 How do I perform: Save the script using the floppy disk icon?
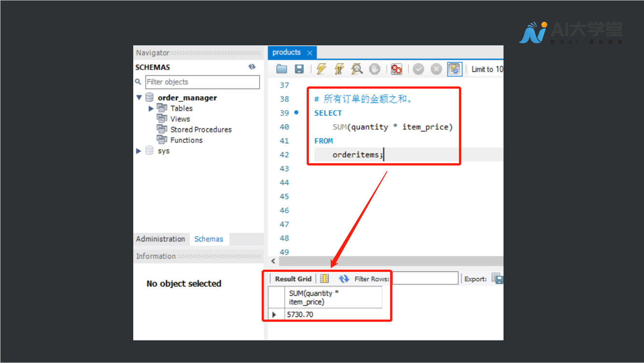tap(299, 69)
